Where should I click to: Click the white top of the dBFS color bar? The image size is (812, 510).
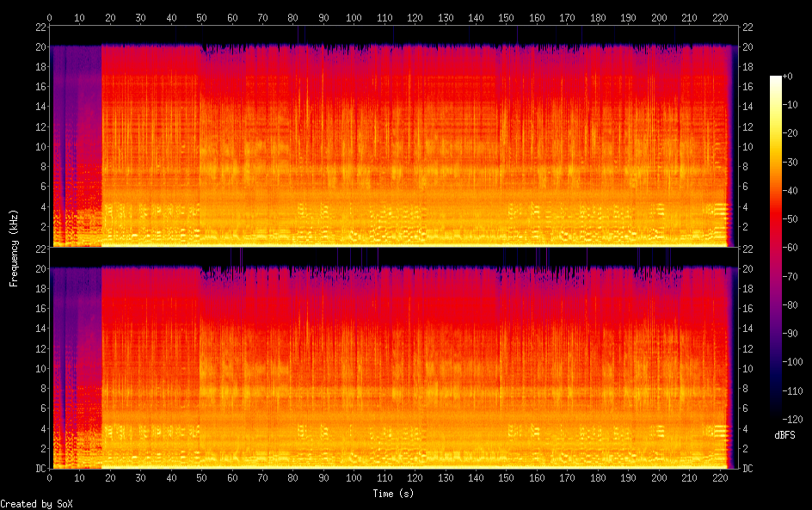coord(776,79)
